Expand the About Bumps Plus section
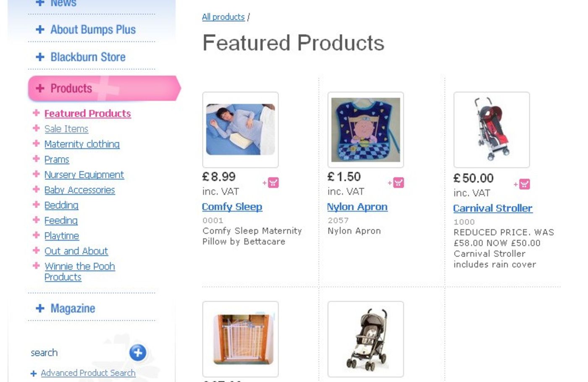This screenshot has width=588, height=382. pos(92,30)
